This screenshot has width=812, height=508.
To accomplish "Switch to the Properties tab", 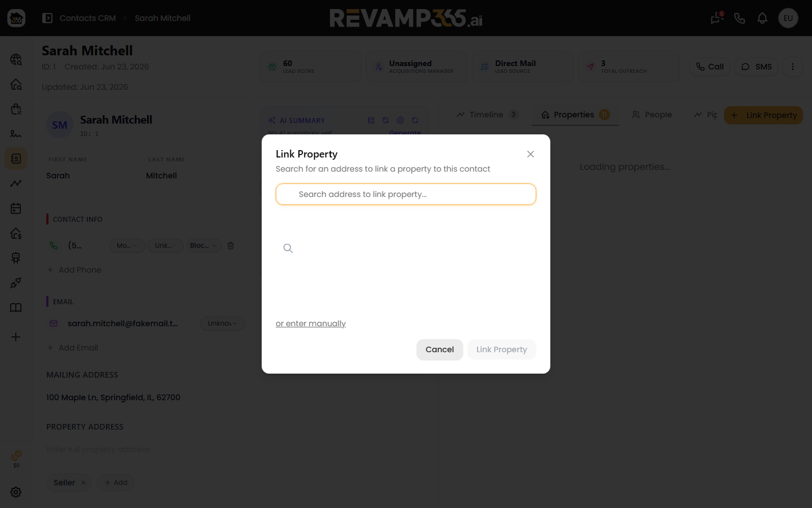I will 575,115.
